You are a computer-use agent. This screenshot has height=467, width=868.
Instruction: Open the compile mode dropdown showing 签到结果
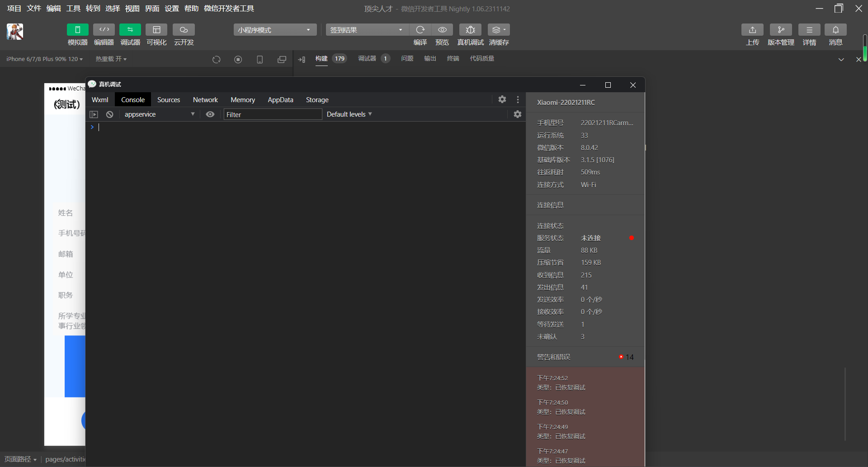point(367,30)
